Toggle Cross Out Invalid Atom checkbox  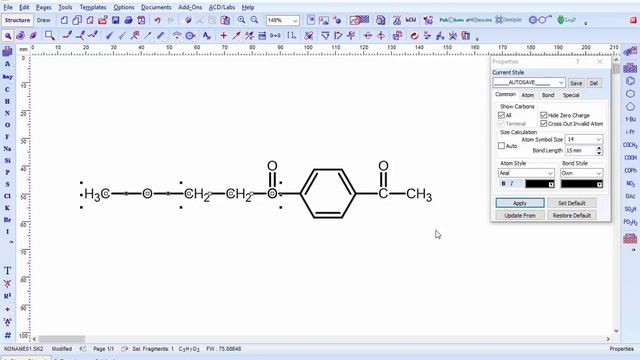coord(544,123)
